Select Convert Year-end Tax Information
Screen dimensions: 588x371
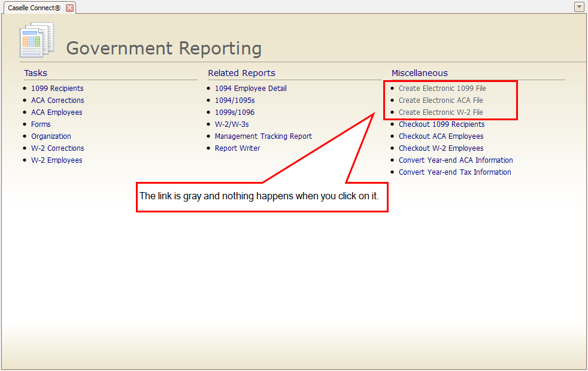tap(455, 172)
